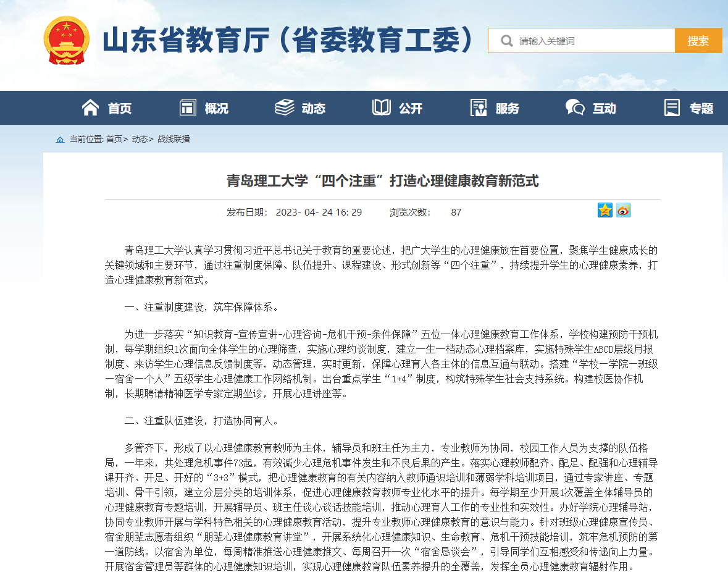The image size is (728, 572).
Task: Click the stacked layers icon beside 动态
Action: 285,107
